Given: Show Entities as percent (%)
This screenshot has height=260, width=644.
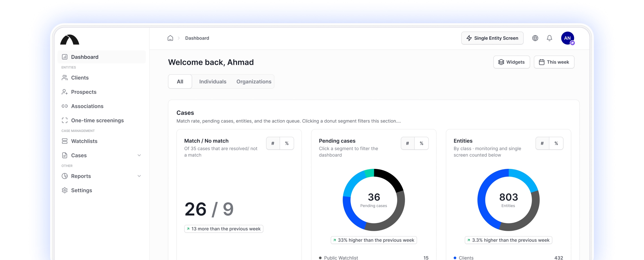Looking at the screenshot, I should click(556, 143).
